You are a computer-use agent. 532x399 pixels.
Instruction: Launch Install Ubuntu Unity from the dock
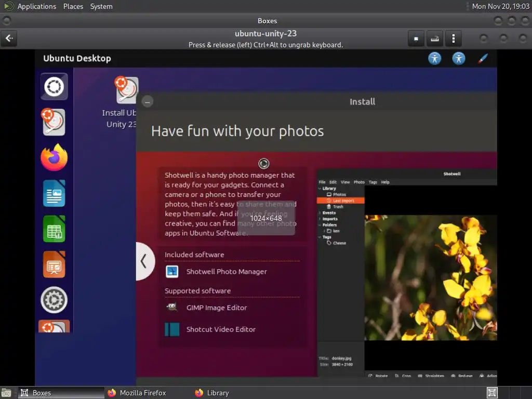[54, 122]
